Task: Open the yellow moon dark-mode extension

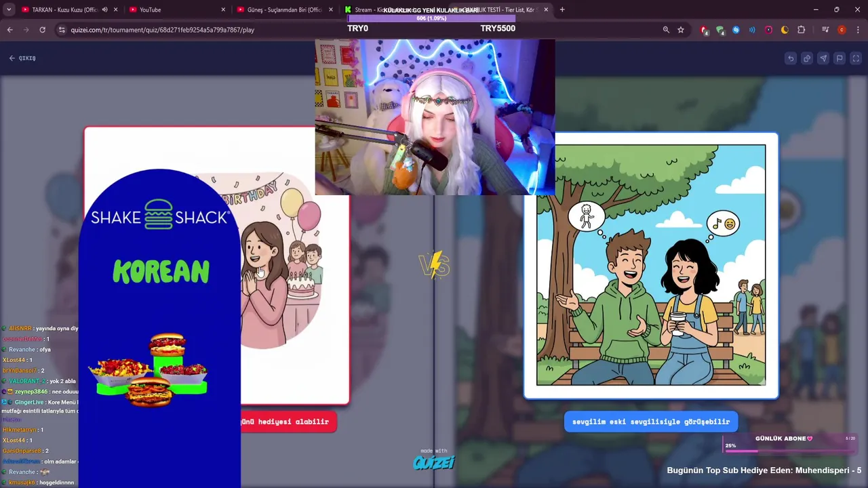Action: click(785, 30)
